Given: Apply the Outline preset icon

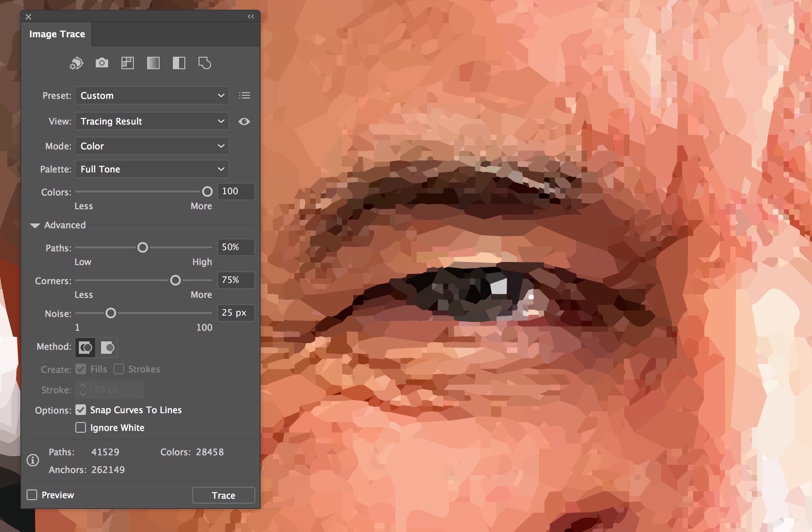Looking at the screenshot, I should (204, 63).
